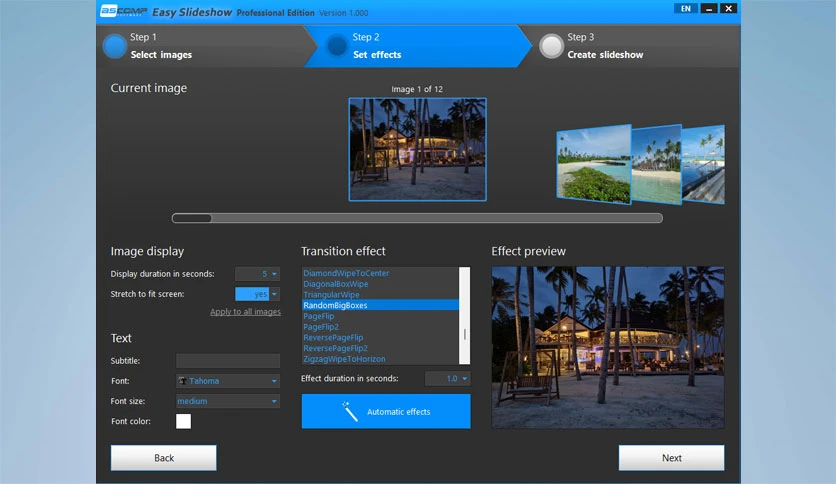
Task: Select the Step 2 Set effects tab
Action: (419, 46)
